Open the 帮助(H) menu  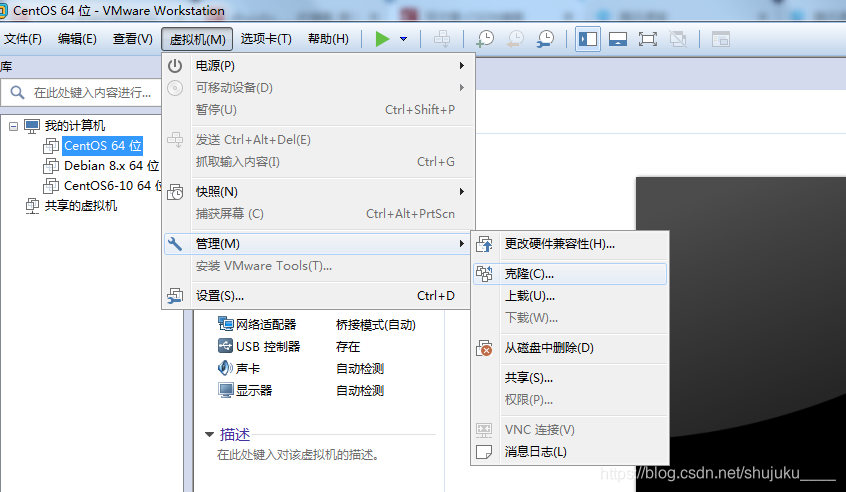tap(328, 39)
